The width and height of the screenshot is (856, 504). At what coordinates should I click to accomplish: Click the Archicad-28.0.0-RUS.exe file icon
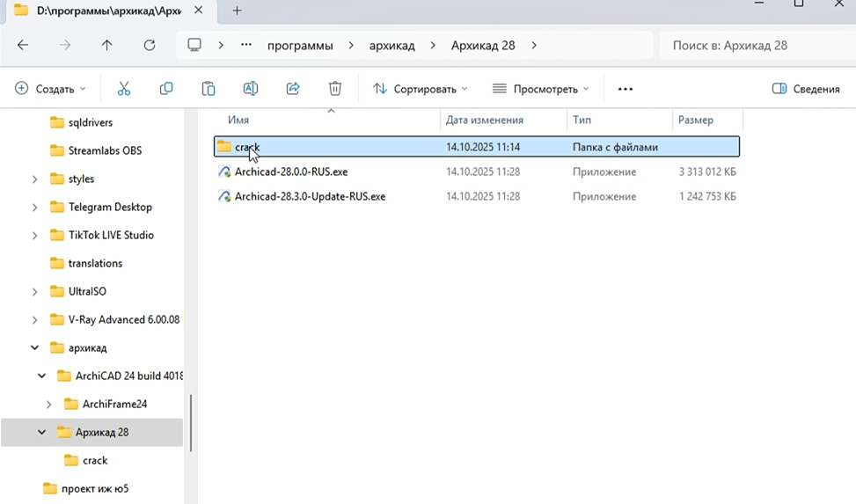(224, 172)
